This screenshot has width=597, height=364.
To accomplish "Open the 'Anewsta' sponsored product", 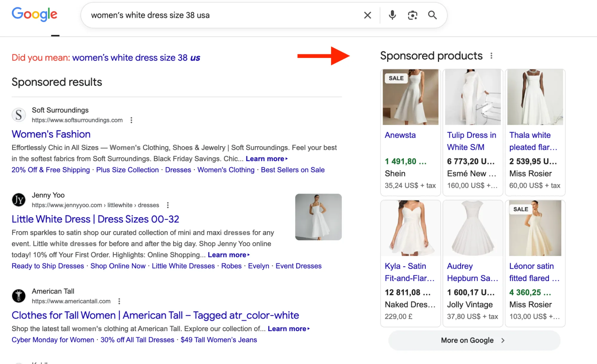I will click(x=400, y=135).
